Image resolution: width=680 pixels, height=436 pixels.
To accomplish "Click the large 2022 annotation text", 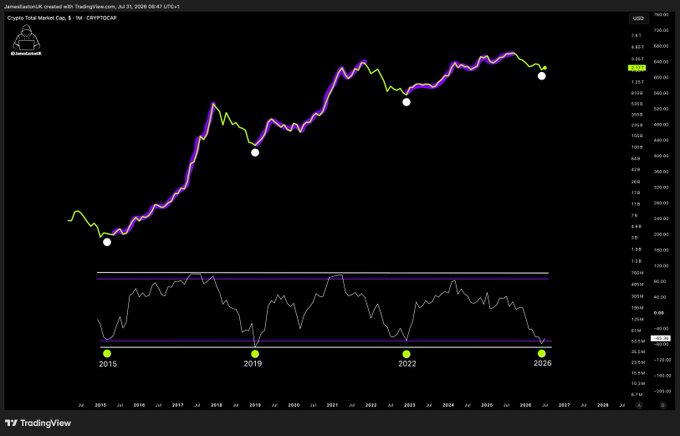I will coord(407,364).
